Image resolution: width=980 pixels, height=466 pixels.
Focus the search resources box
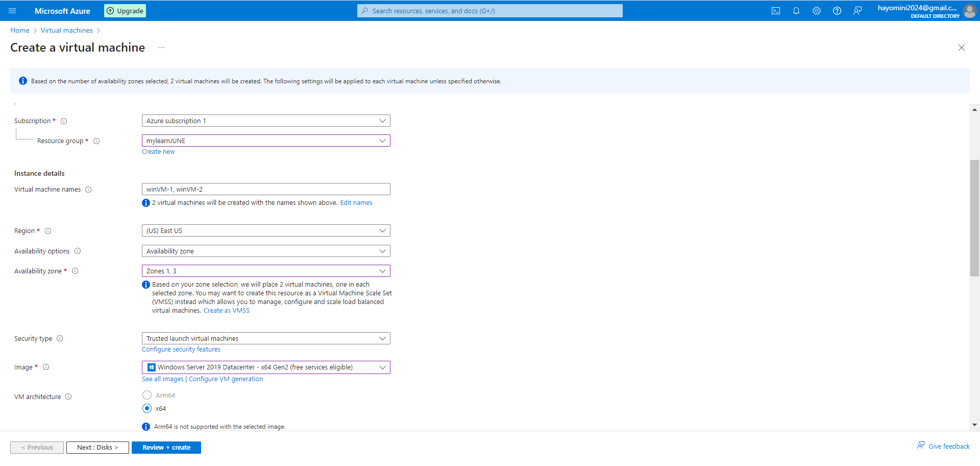[490, 11]
